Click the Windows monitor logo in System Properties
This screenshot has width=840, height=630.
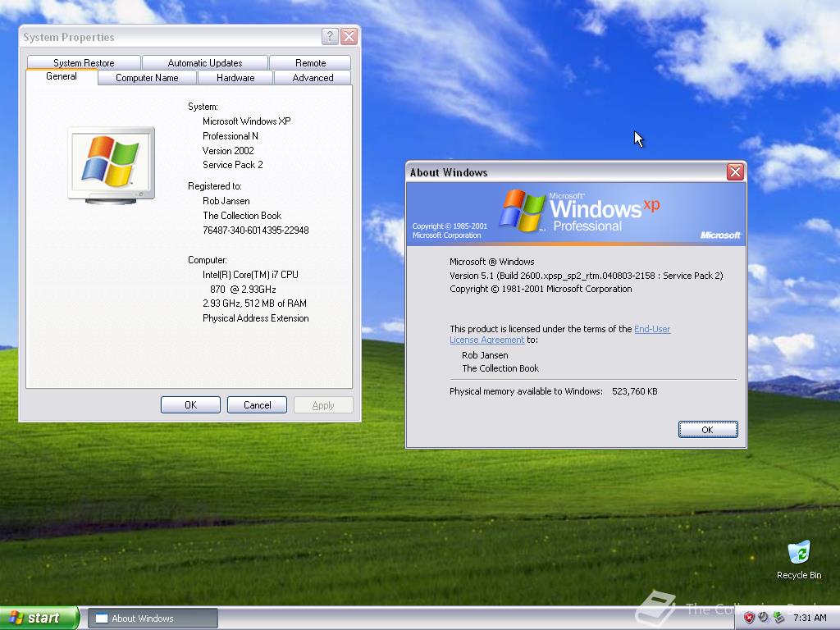point(112,165)
